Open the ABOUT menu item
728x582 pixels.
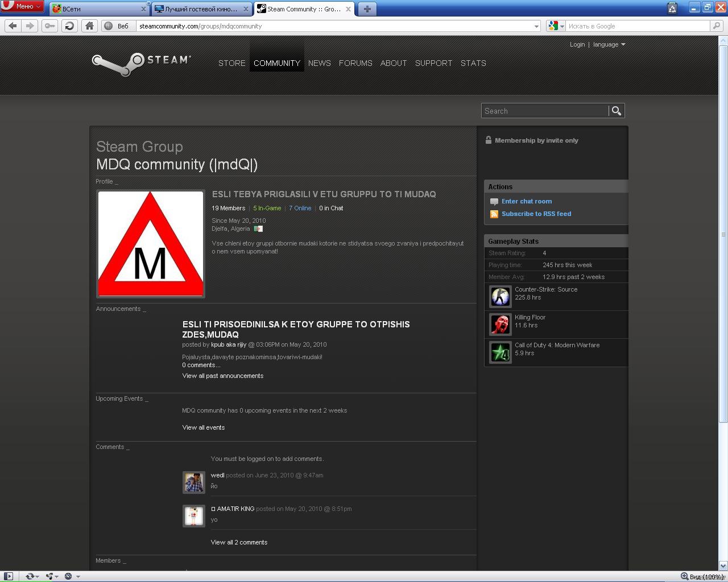[394, 63]
